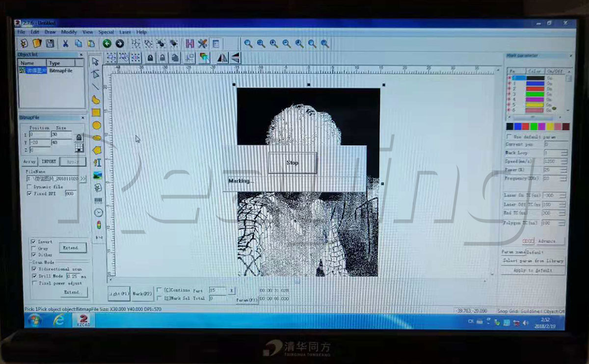Click the Save floppy disk icon

pyautogui.click(x=50, y=44)
